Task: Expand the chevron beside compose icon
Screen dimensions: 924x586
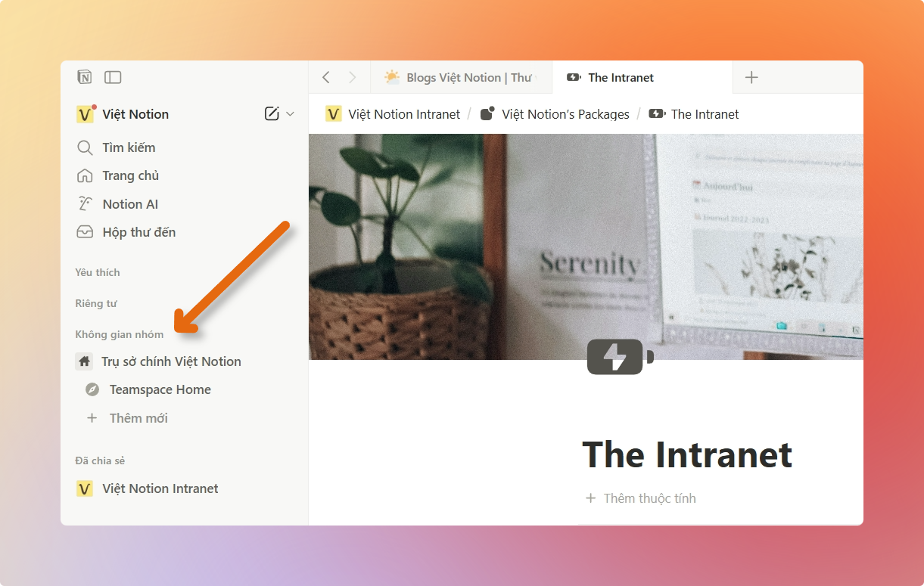Action: (290, 114)
